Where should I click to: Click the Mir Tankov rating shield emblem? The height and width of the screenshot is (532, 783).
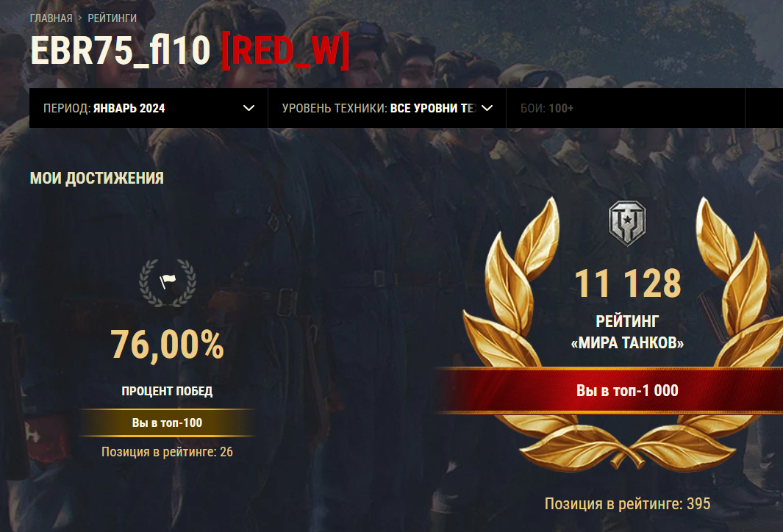(x=627, y=223)
